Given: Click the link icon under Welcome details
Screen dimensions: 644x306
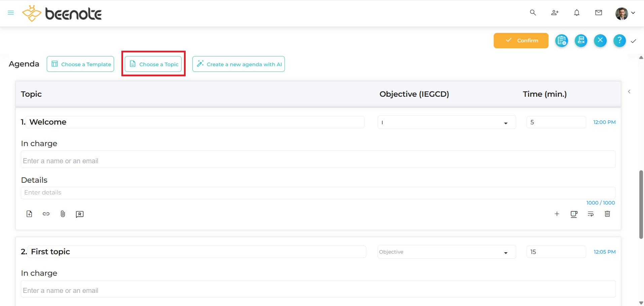Looking at the screenshot, I should (46, 214).
